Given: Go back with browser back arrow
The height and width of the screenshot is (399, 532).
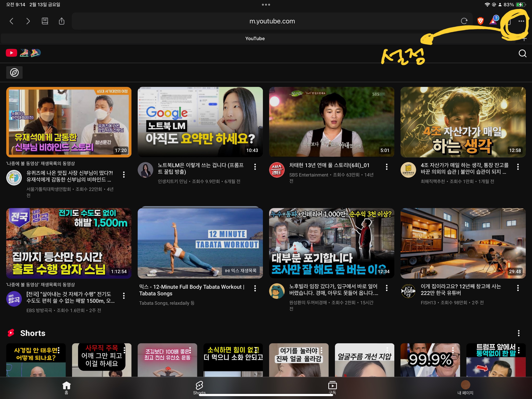Looking at the screenshot, I should [x=11, y=21].
